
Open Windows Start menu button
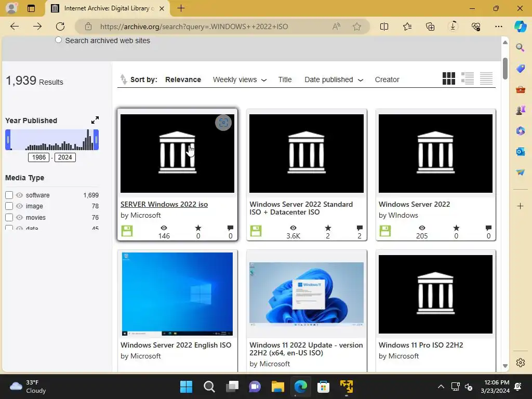[x=186, y=387]
